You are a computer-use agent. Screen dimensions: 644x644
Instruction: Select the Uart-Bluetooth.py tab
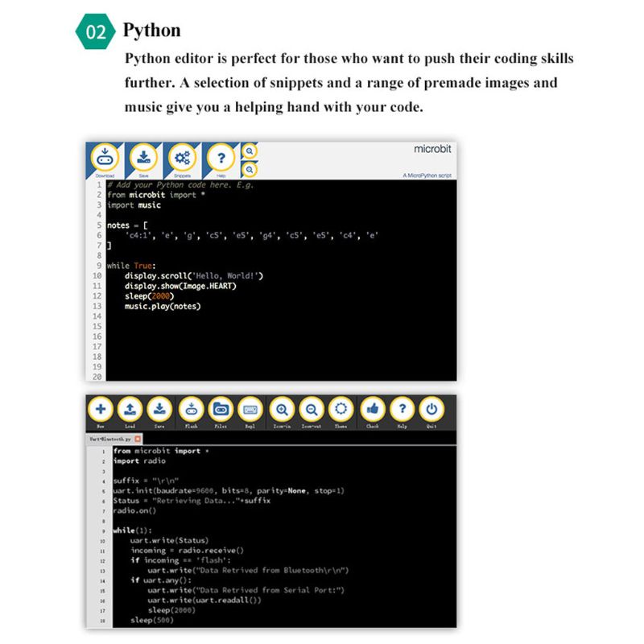coord(109,440)
